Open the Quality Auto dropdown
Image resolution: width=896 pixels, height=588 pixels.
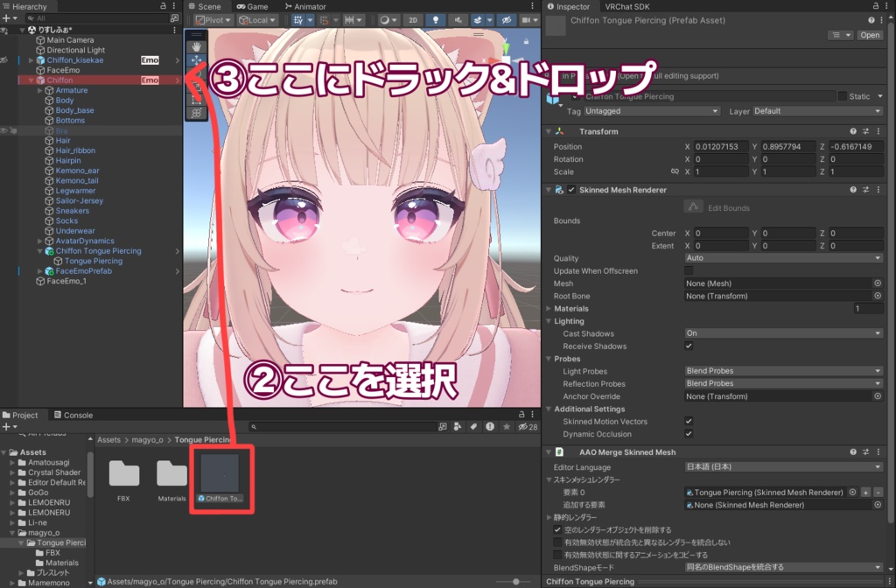(x=783, y=258)
